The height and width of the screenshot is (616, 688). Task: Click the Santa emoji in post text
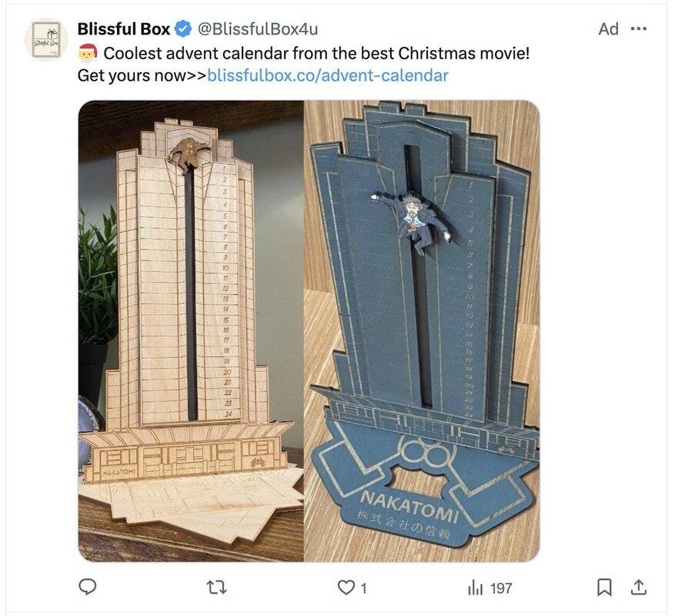(88, 53)
